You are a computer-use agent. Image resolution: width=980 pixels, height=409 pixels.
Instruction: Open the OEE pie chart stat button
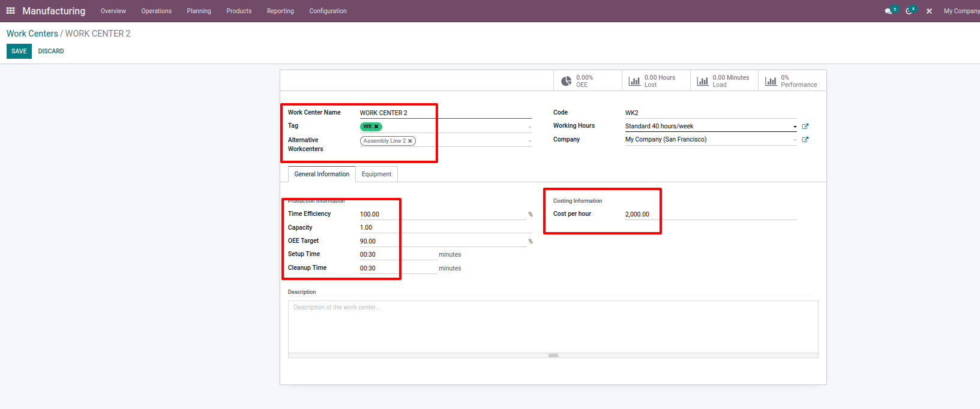coord(588,81)
